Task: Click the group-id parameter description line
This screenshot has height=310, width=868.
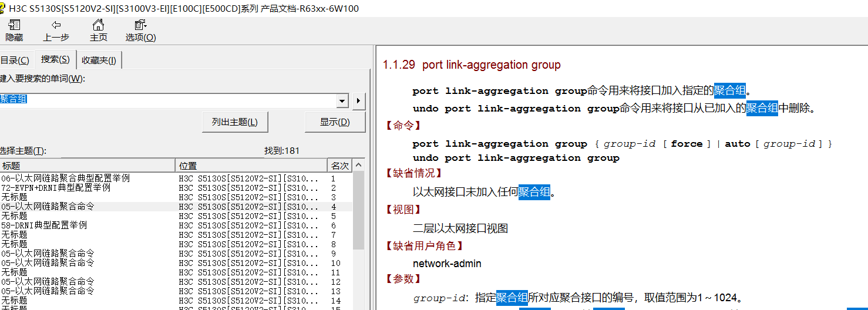Action: (x=578, y=298)
